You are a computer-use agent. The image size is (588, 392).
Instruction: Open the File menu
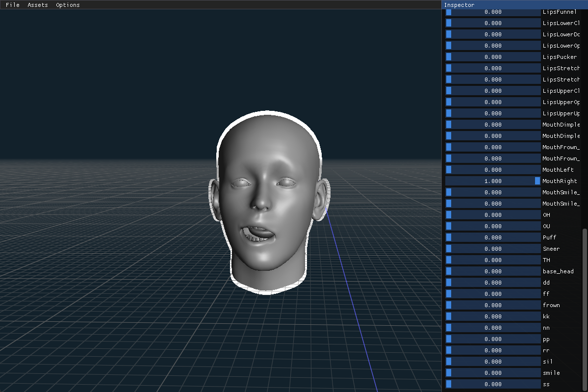pyautogui.click(x=12, y=5)
